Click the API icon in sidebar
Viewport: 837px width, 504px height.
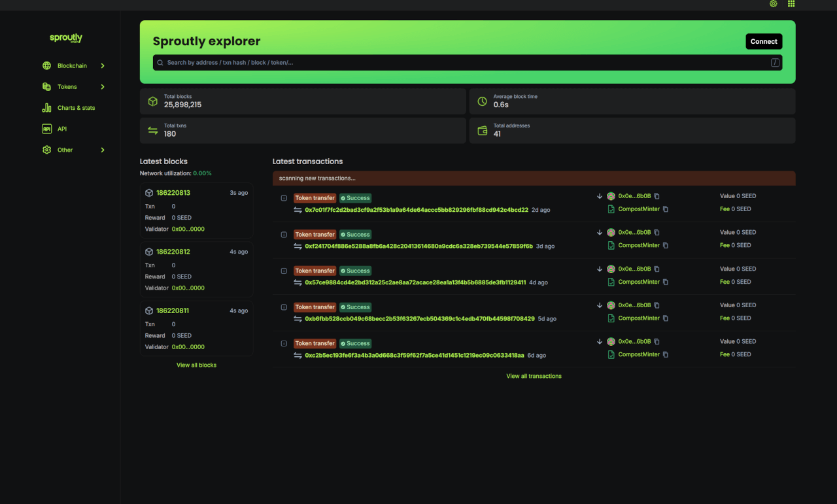point(46,129)
